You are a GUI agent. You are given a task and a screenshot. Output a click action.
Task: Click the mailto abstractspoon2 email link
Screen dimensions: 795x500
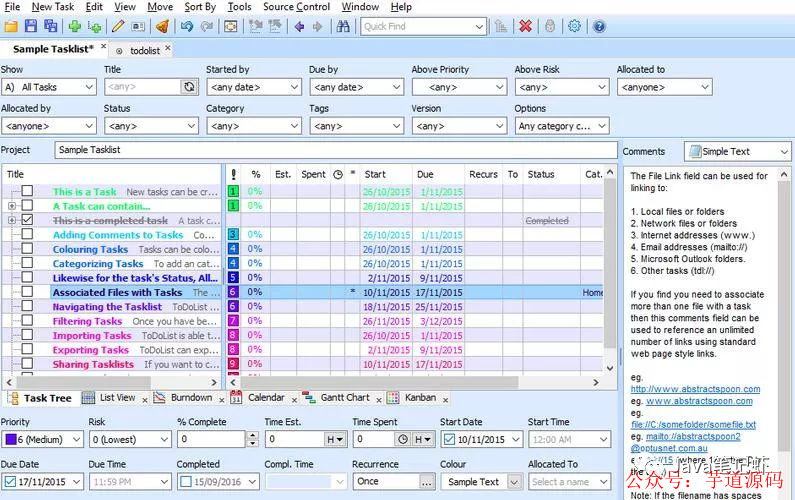[693, 436]
